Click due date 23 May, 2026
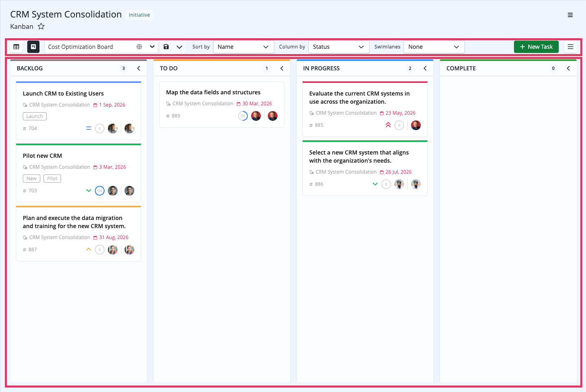Image resolution: width=586 pixels, height=392 pixels. 398,113
